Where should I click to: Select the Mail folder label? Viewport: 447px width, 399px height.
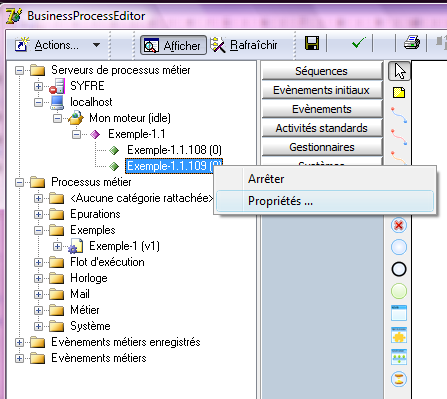tap(80, 294)
